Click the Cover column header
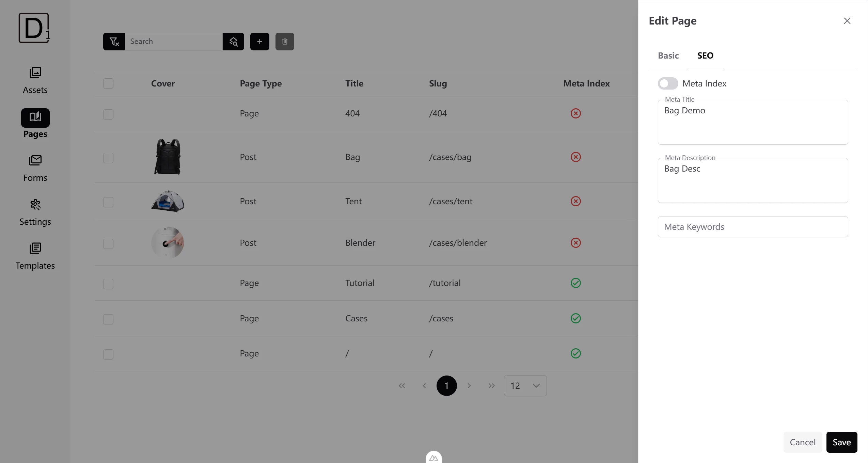 [163, 83]
